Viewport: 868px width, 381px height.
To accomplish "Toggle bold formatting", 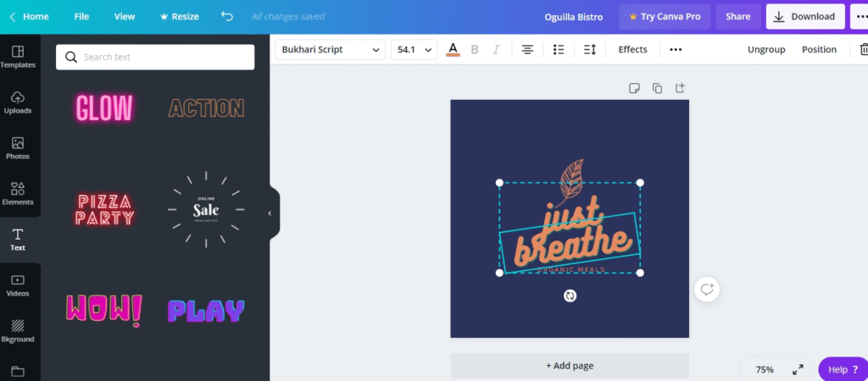I will coord(475,50).
